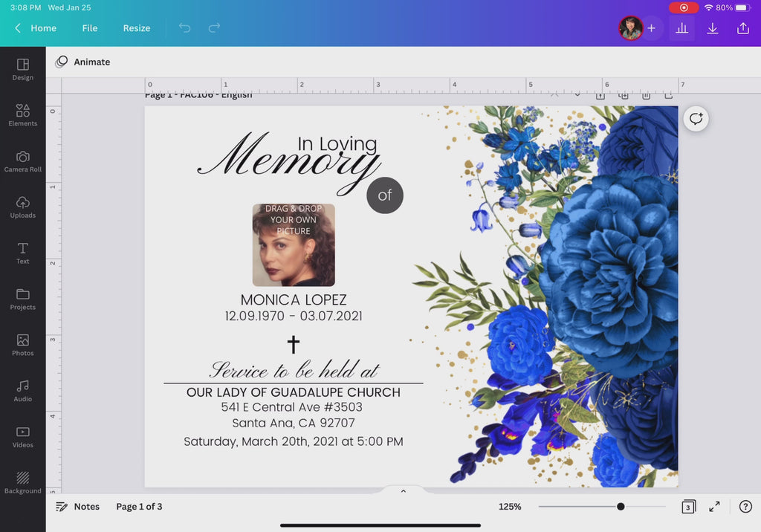Open the Audio panel
Screen dimensions: 761x532
coord(23,392)
